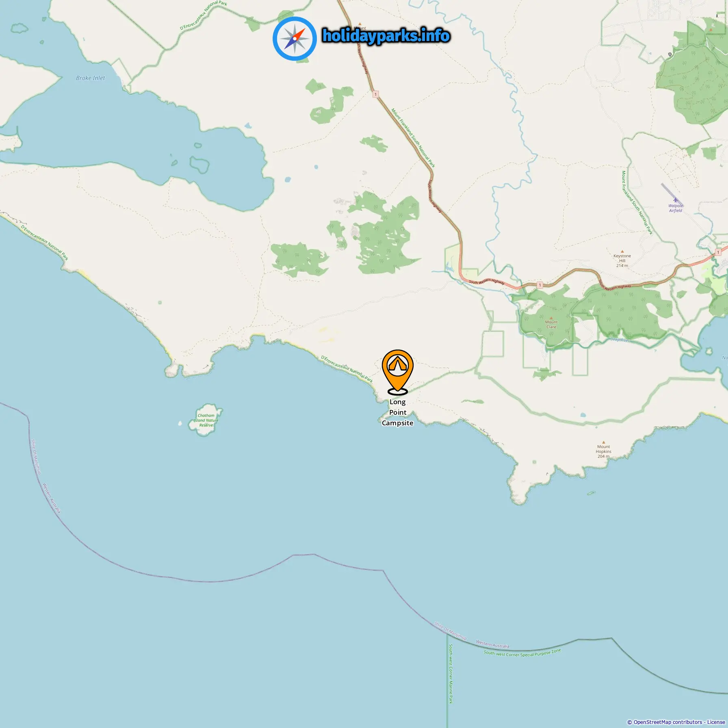
Task: Click the South-west Corner Special Purpose Zone label
Action: pos(522,652)
